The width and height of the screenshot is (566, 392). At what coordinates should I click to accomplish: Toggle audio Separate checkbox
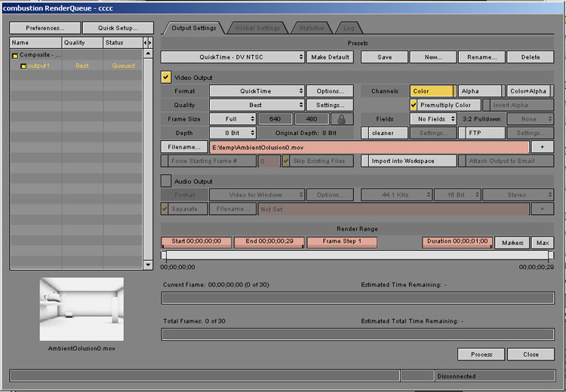pyautogui.click(x=165, y=209)
